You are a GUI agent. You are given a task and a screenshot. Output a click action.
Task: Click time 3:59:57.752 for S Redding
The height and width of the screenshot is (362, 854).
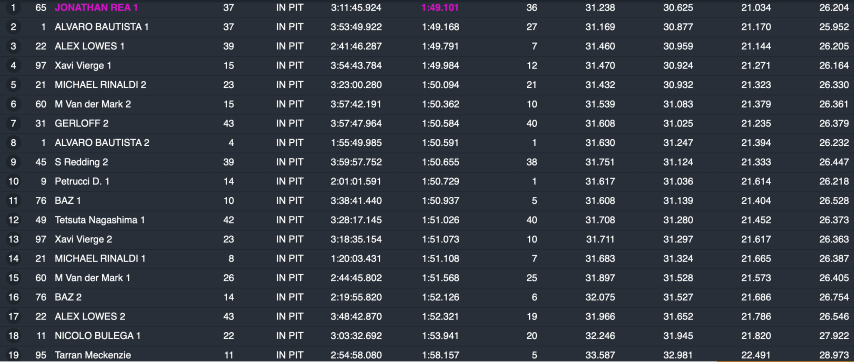pos(356,162)
